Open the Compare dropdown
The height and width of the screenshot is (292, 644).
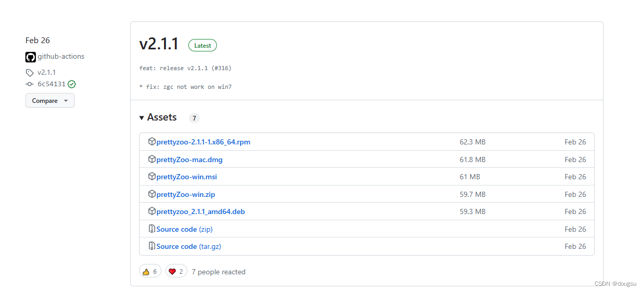click(50, 101)
